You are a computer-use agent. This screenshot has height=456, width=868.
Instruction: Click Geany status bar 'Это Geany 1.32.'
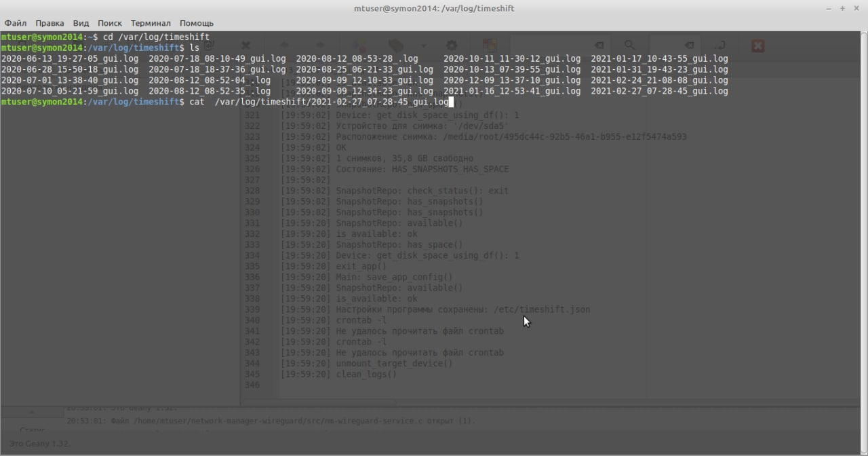[39, 444]
